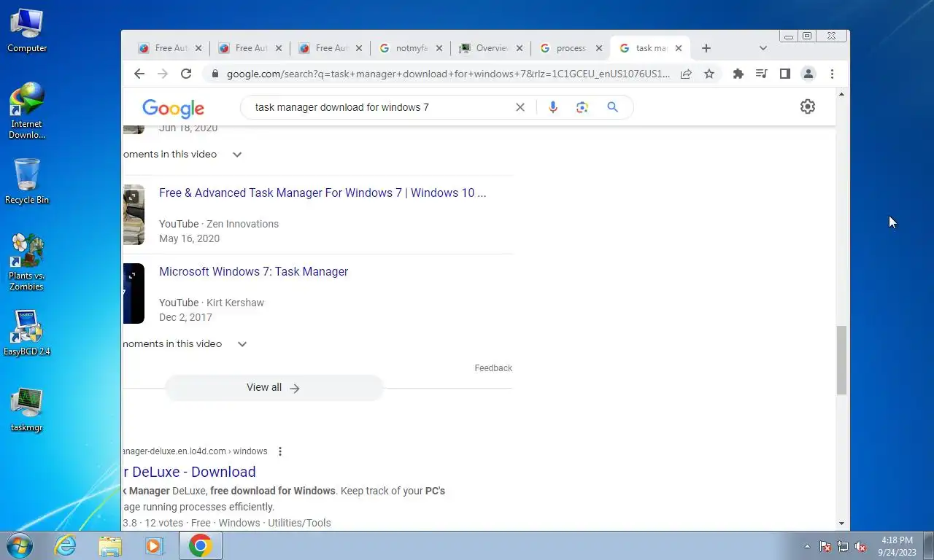Open the DeLuxe - Download result link
This screenshot has width=934, height=560.
[x=190, y=472]
